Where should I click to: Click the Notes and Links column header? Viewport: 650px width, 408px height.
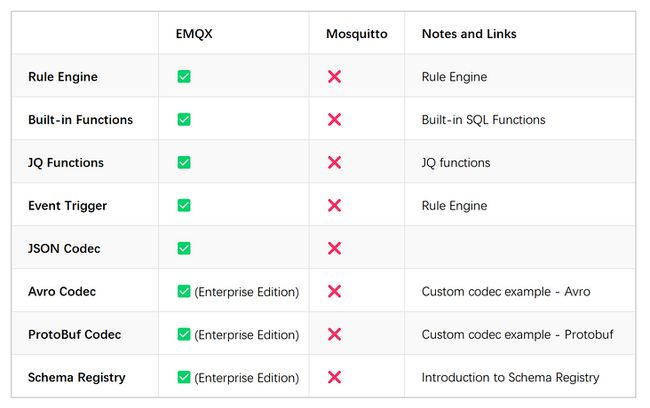tap(469, 34)
